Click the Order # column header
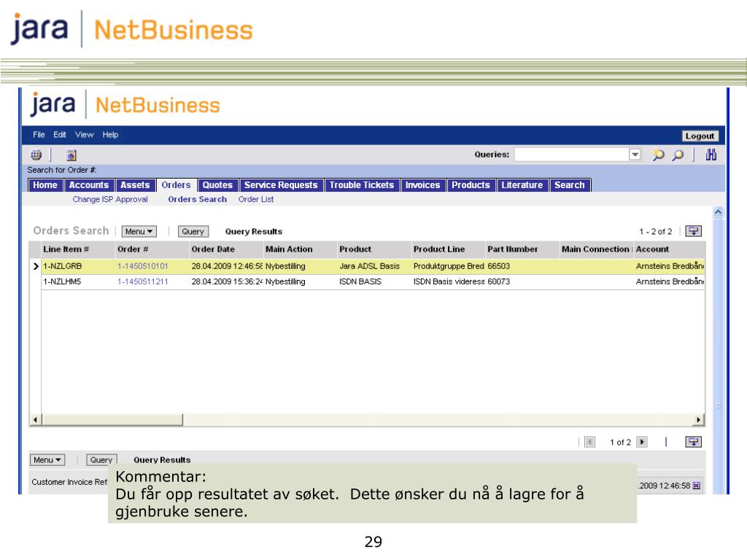747x560 pixels. pyautogui.click(x=133, y=249)
